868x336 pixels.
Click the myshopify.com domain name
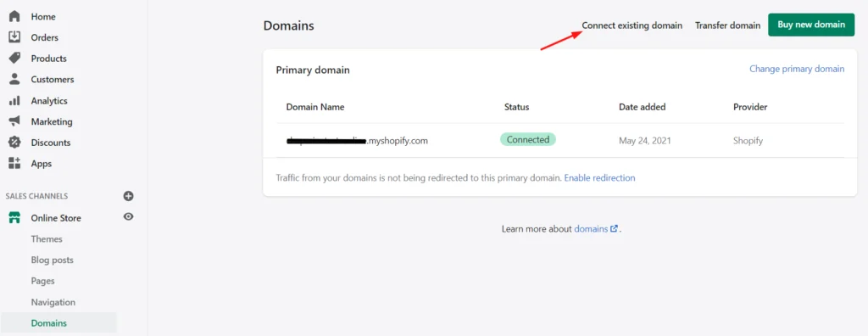tap(357, 141)
